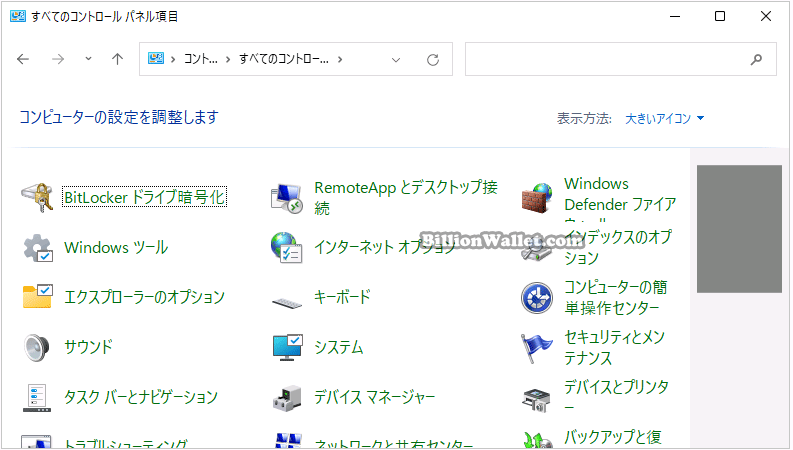The width and height of the screenshot is (793, 450).
Task: Open the Windows ツール link
Action: pos(116,247)
